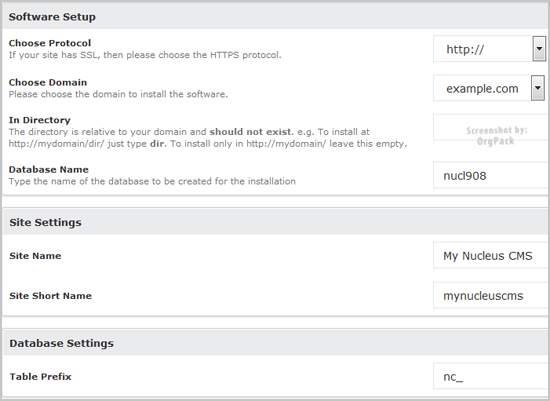550x401 pixels.
Task: Click the Choose Protocol label
Action: [50, 43]
